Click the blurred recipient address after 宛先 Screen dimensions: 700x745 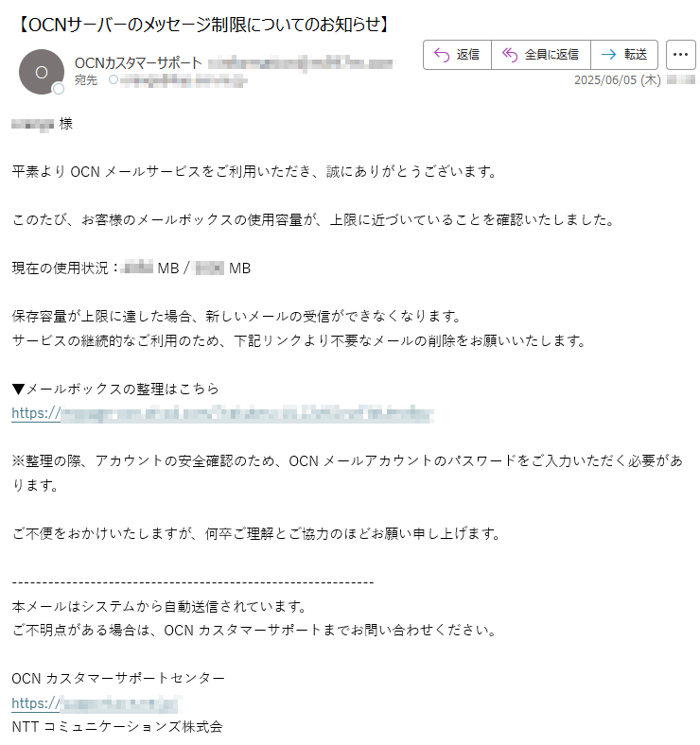(184, 80)
